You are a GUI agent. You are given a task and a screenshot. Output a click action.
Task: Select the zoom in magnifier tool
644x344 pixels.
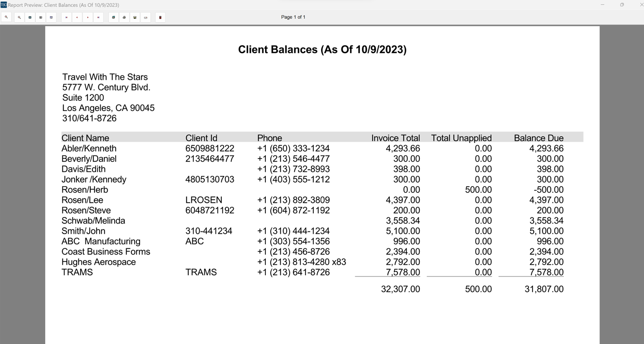tap(6, 17)
